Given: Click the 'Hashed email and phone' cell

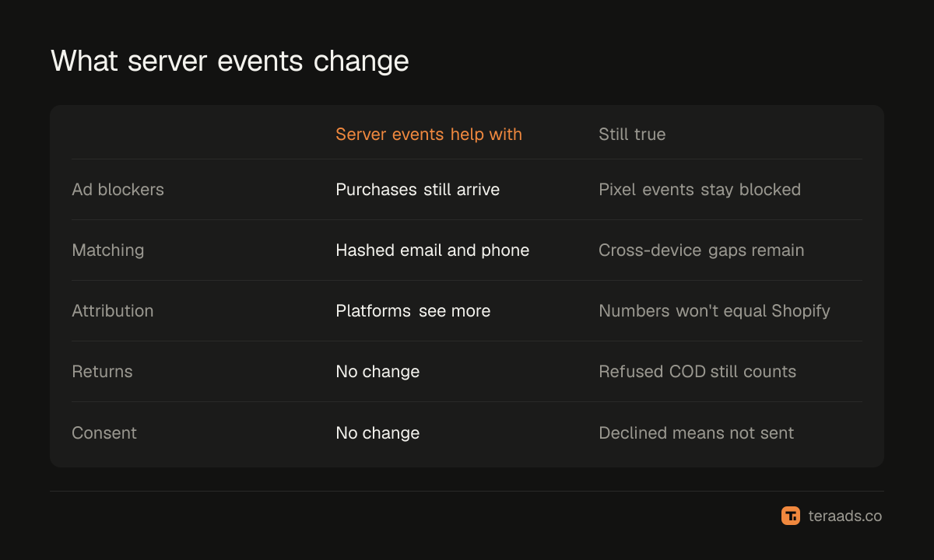Looking at the screenshot, I should [x=433, y=250].
